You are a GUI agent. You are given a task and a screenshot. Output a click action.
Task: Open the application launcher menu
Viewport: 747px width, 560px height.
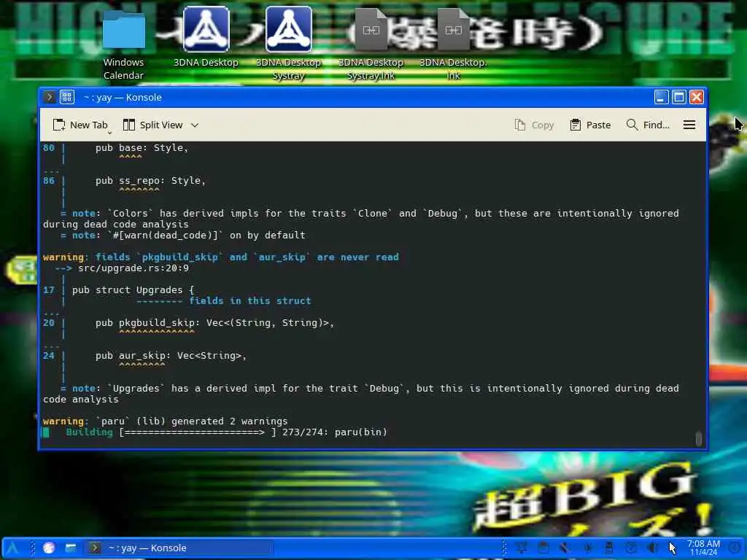12,548
